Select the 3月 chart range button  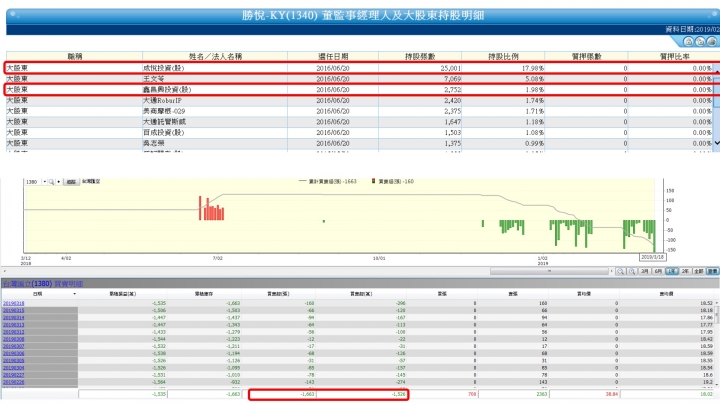[x=645, y=271]
